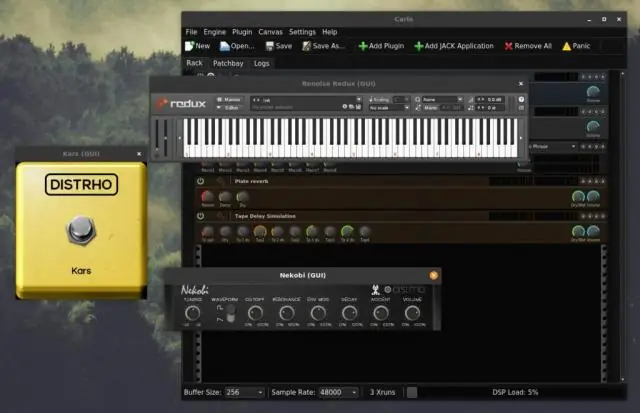Click the Plate reverb red first knob

[x=207, y=197]
